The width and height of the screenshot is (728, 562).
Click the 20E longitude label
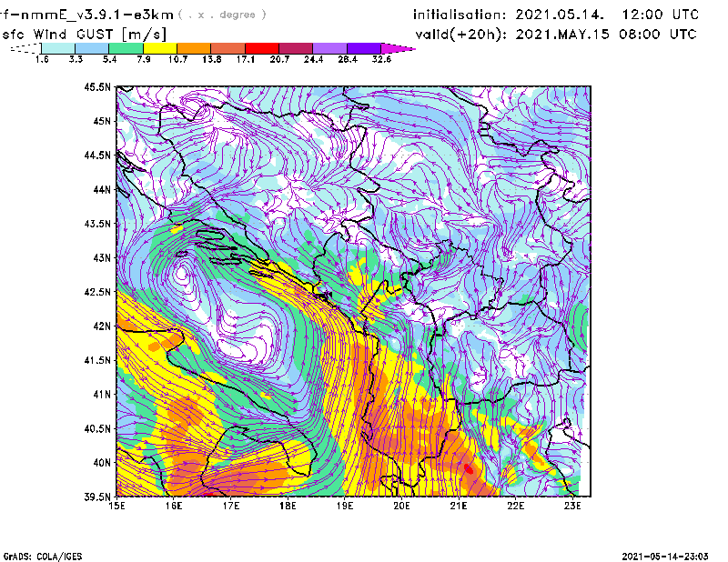(401, 506)
